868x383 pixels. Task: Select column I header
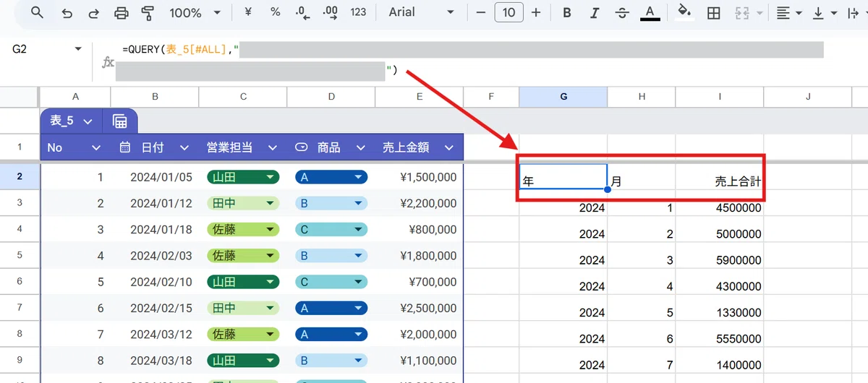(x=720, y=97)
